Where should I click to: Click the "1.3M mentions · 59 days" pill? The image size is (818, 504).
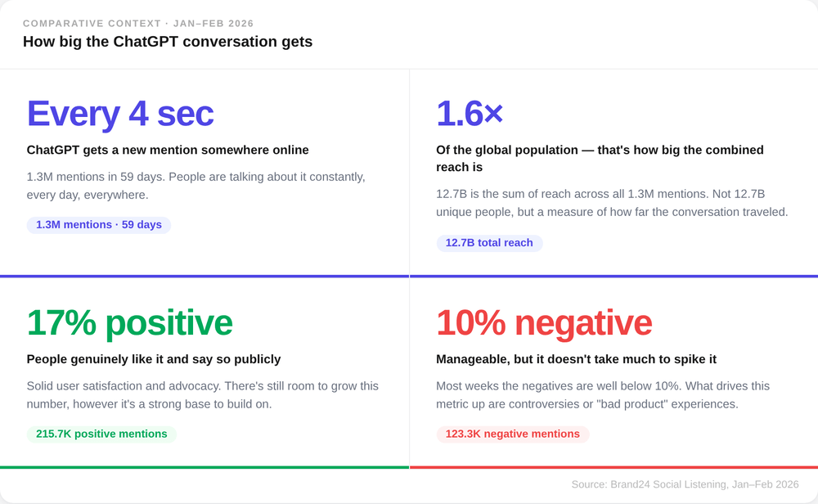pyautogui.click(x=99, y=224)
